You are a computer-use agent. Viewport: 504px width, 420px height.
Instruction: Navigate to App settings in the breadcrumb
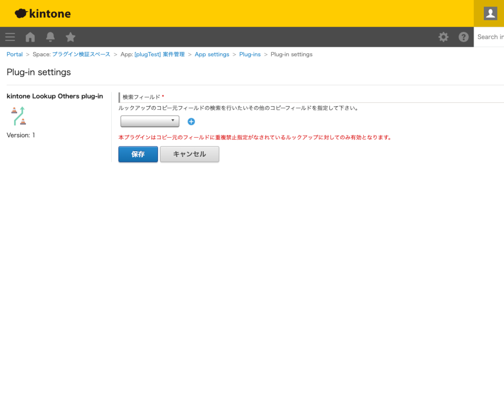pyautogui.click(x=212, y=54)
